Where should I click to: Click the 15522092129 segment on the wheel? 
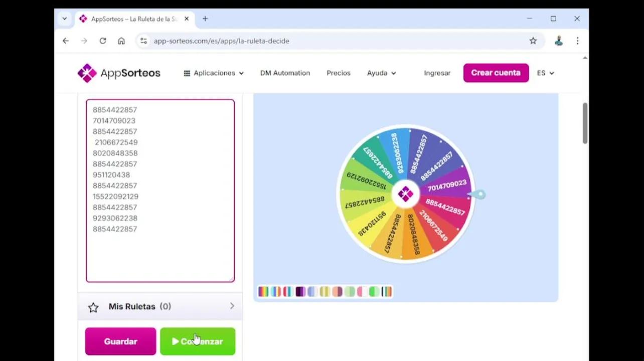366,181
